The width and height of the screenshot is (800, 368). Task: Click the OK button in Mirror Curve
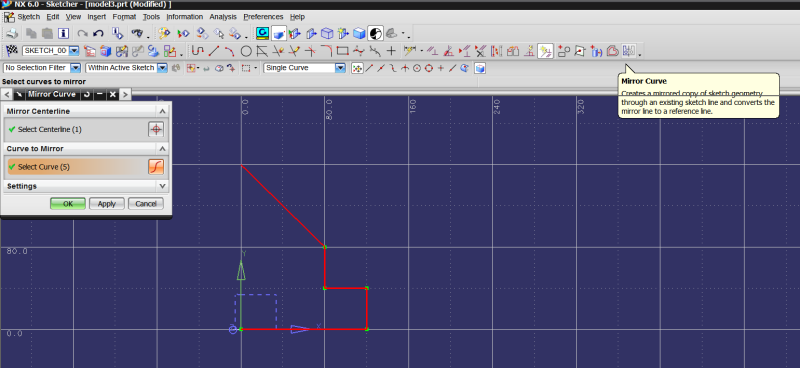point(68,204)
